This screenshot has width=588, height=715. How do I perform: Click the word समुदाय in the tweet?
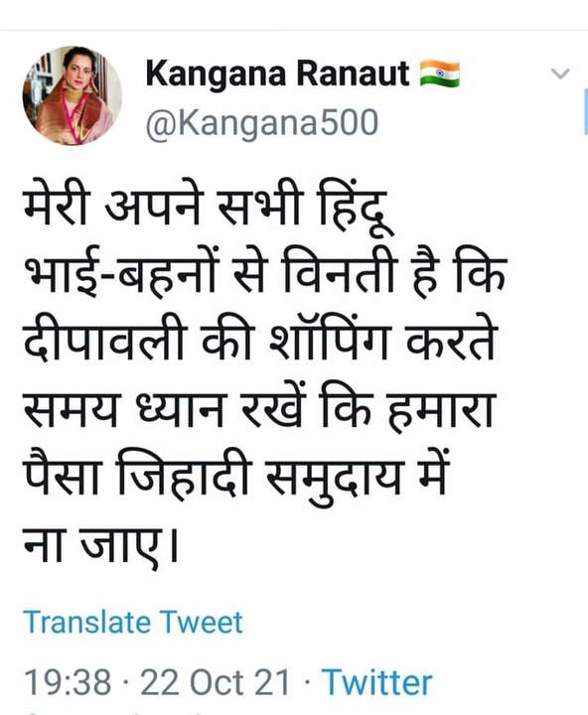pyautogui.click(x=334, y=480)
